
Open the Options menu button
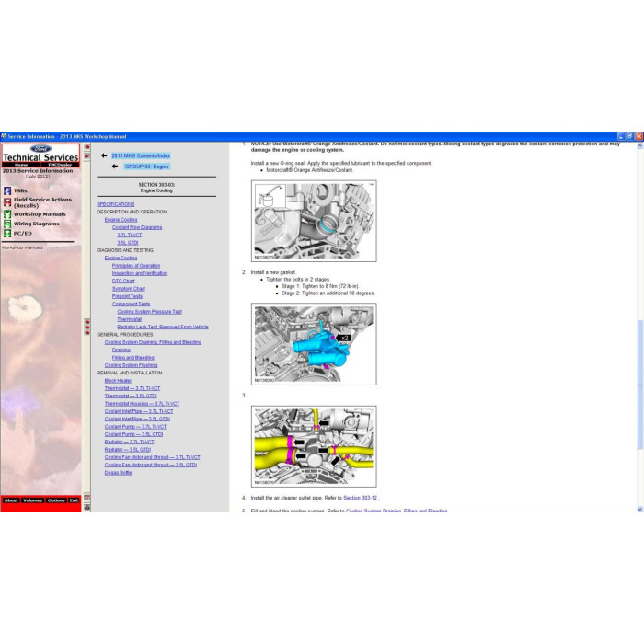pyautogui.click(x=56, y=500)
